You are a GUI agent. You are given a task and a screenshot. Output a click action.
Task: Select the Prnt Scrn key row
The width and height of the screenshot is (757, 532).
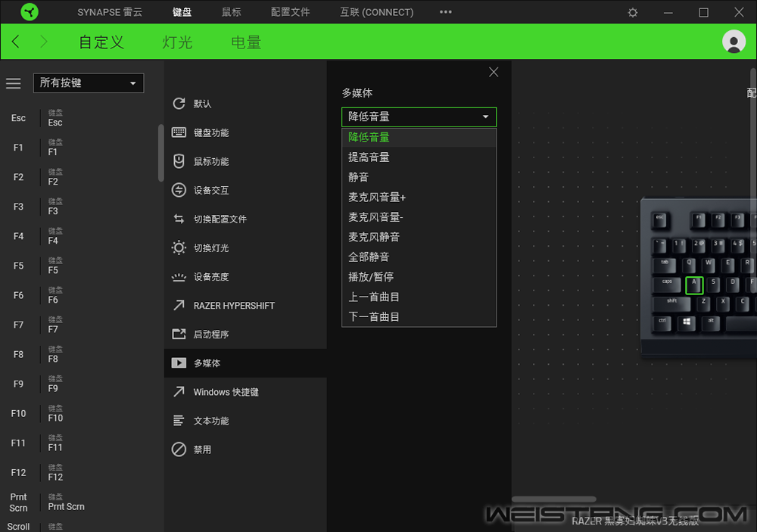pos(79,502)
